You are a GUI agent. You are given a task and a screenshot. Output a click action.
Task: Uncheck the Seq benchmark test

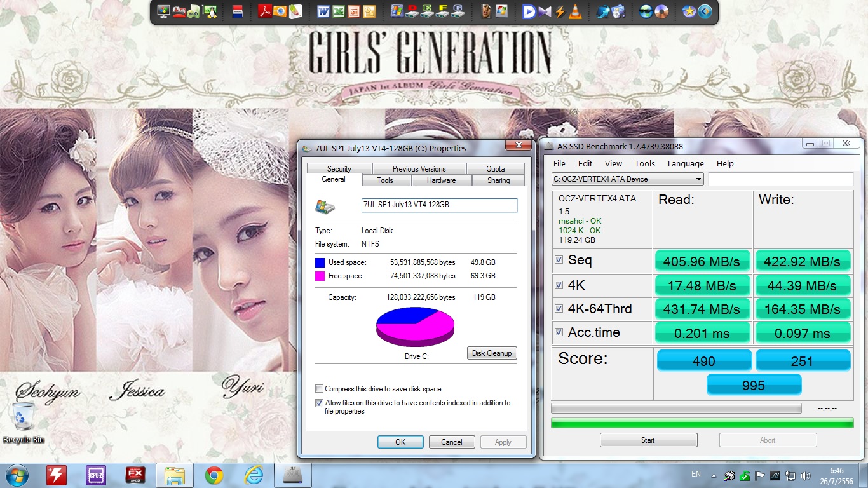coord(559,260)
